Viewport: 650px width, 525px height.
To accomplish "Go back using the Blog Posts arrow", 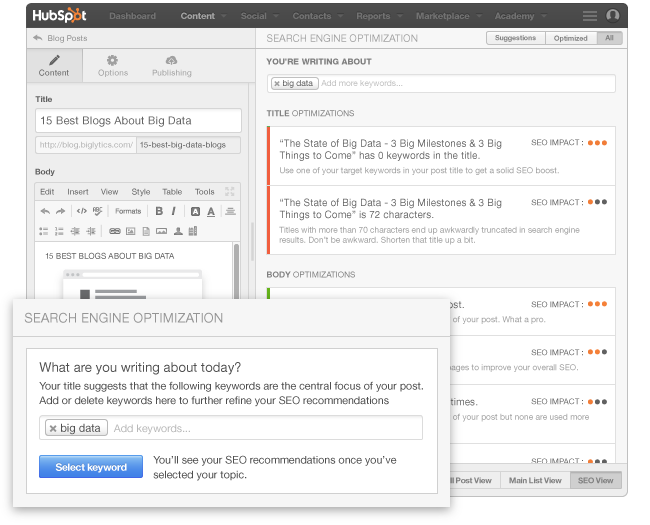I will [38, 38].
